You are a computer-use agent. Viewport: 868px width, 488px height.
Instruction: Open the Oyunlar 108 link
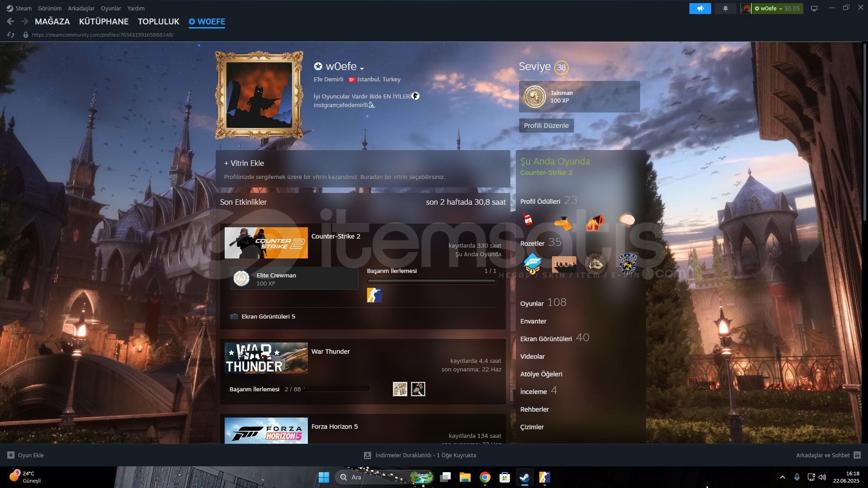coord(543,303)
